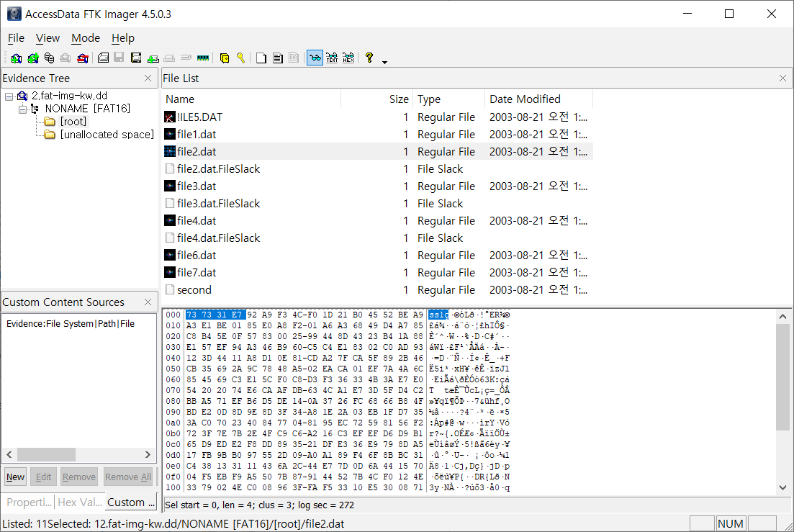The height and width of the screenshot is (532, 794).
Task: Select the deleted !ILE5.DAT file icon
Action: click(170, 117)
